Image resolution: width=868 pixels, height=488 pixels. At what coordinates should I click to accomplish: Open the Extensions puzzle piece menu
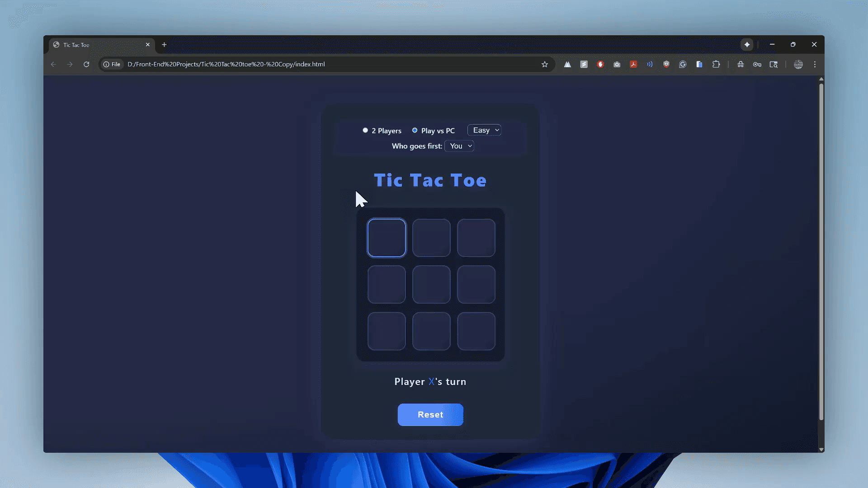tap(716, 64)
